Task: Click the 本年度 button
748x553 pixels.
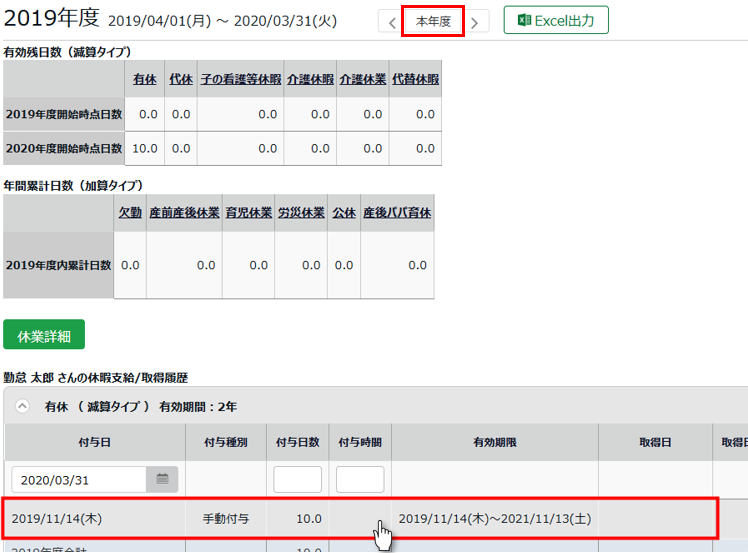Action: click(x=433, y=21)
